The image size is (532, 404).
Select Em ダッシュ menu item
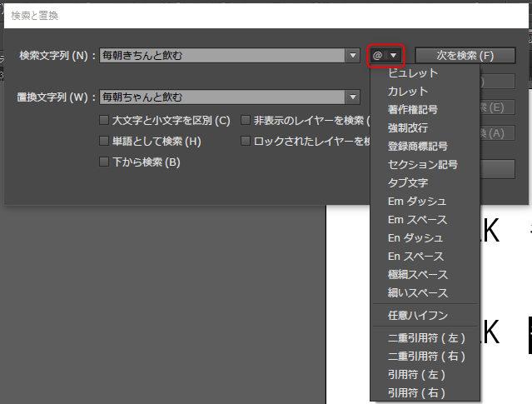pyautogui.click(x=417, y=202)
